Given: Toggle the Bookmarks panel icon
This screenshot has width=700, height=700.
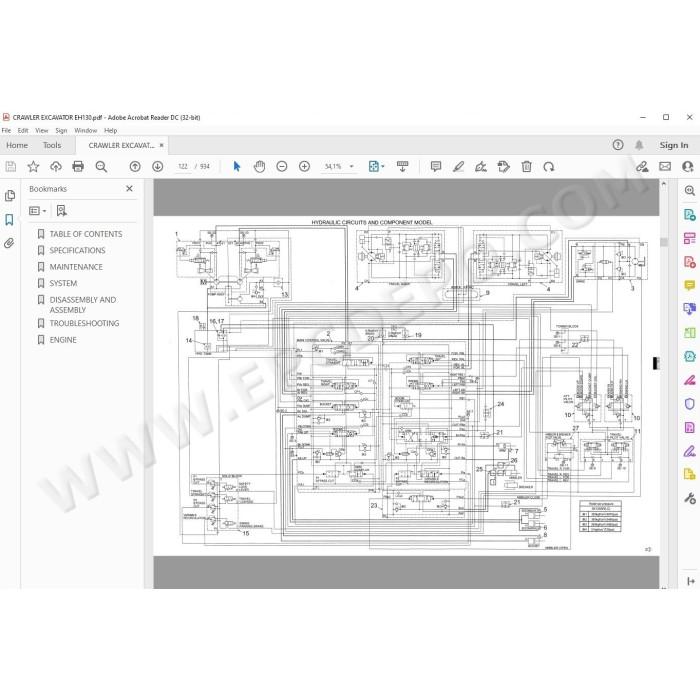Looking at the screenshot, I should (9, 220).
